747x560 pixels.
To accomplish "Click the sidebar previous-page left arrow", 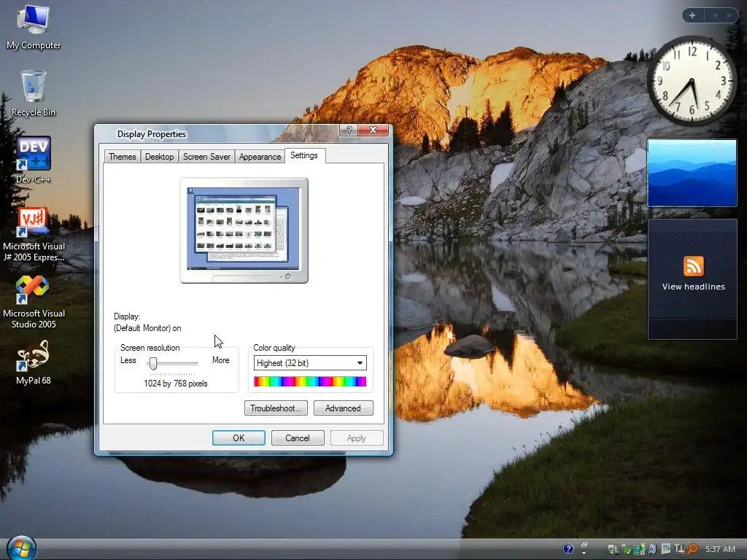I will tap(715, 15).
